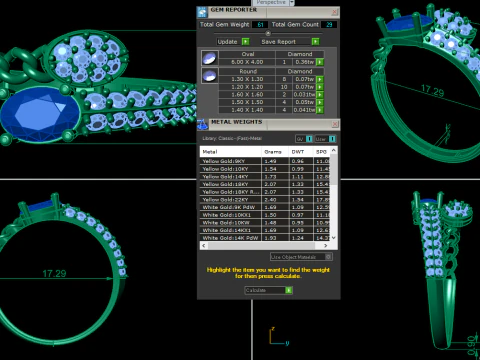The height and width of the screenshot is (360, 480).
Task: Select the Oval gem thumbnail
Action: click(x=210, y=58)
